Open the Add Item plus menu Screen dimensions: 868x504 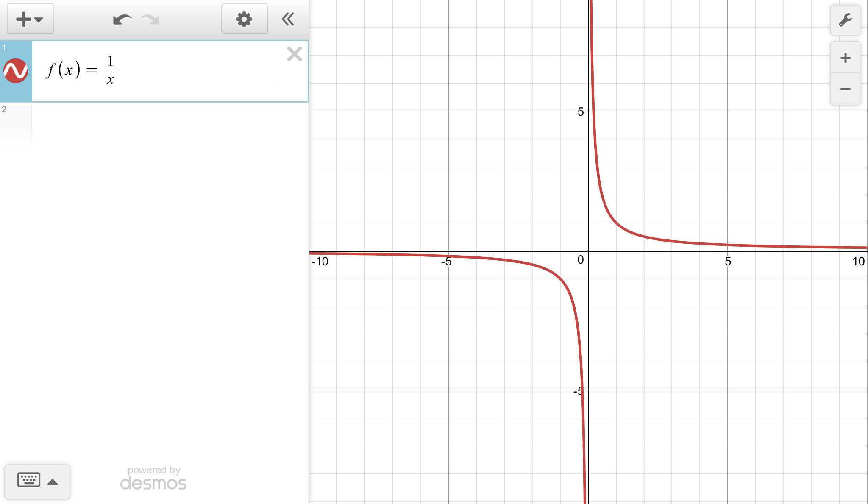pyautogui.click(x=30, y=19)
